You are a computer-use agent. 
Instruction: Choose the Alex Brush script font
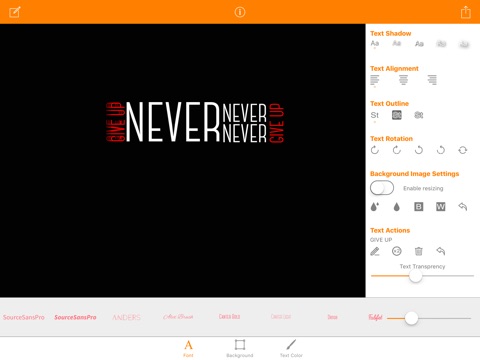[178, 317]
